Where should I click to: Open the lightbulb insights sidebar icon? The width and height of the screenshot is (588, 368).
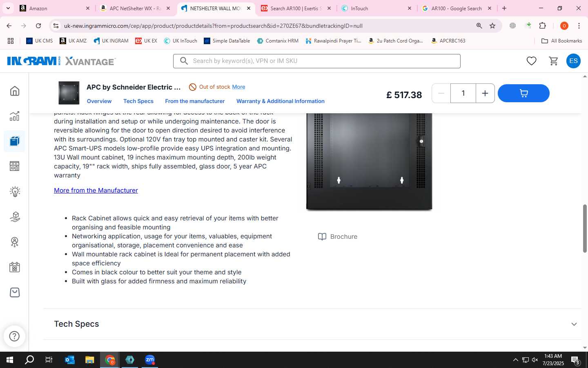[15, 192]
